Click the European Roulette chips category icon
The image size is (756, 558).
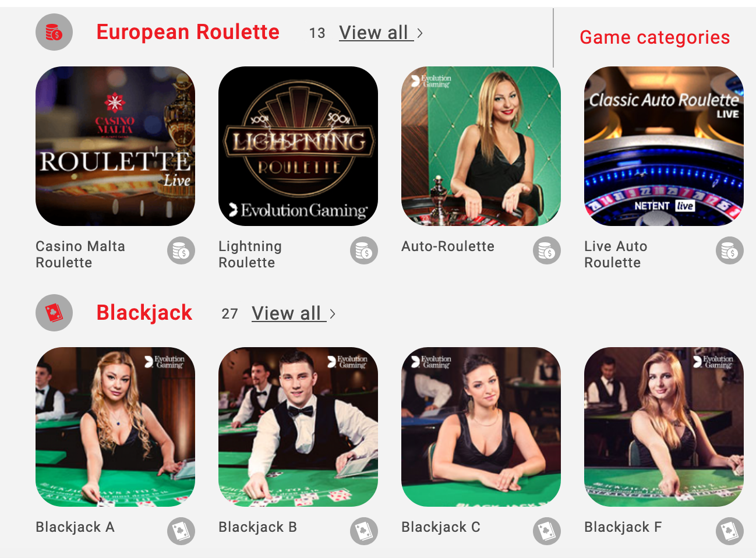tap(54, 32)
